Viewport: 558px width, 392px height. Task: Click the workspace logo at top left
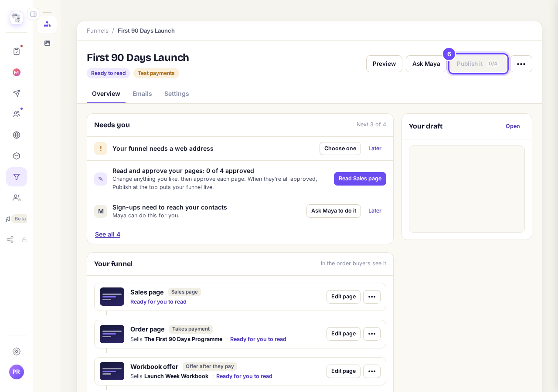tap(17, 18)
